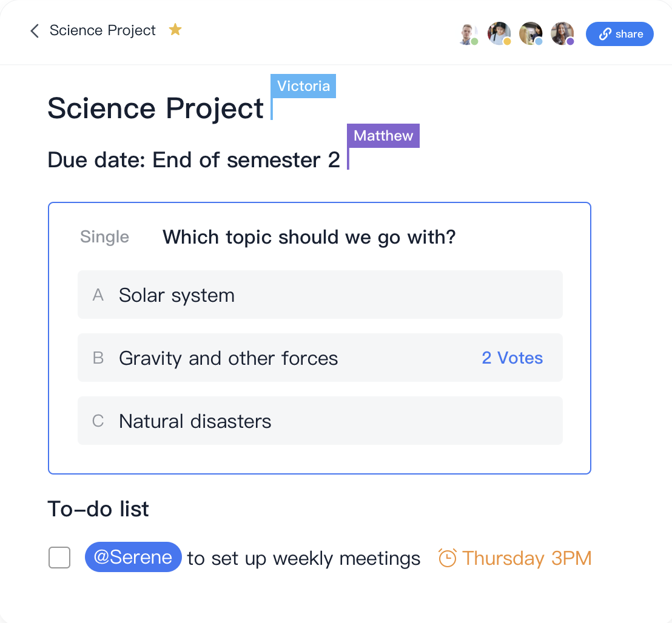
Task: Click Matthew's cursor name label
Action: 383,135
